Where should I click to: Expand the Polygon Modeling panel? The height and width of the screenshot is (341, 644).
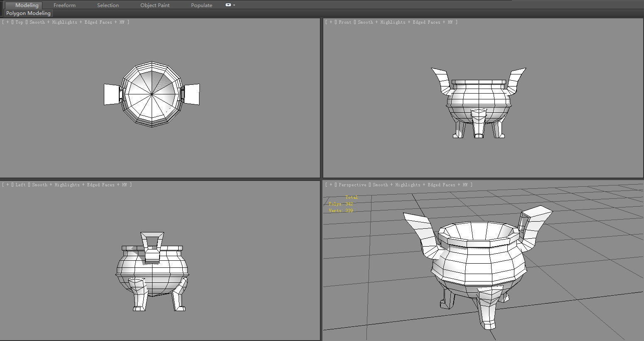click(28, 13)
